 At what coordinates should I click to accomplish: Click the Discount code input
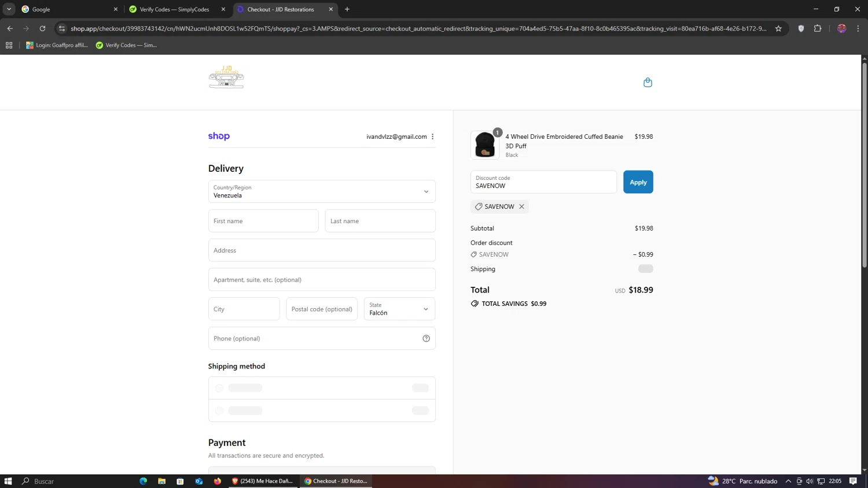(x=543, y=182)
